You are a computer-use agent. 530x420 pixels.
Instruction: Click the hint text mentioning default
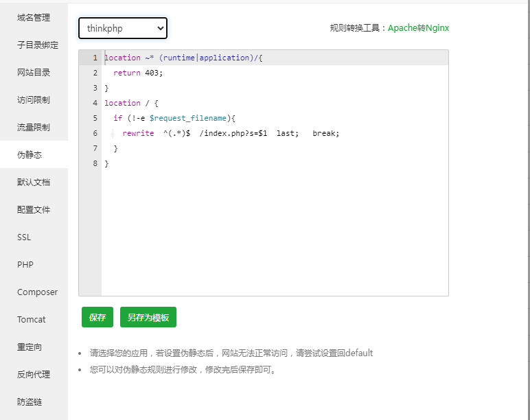click(x=231, y=353)
